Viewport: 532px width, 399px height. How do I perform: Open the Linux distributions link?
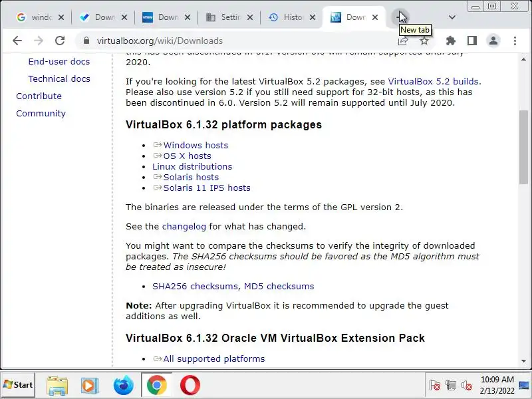(x=192, y=167)
